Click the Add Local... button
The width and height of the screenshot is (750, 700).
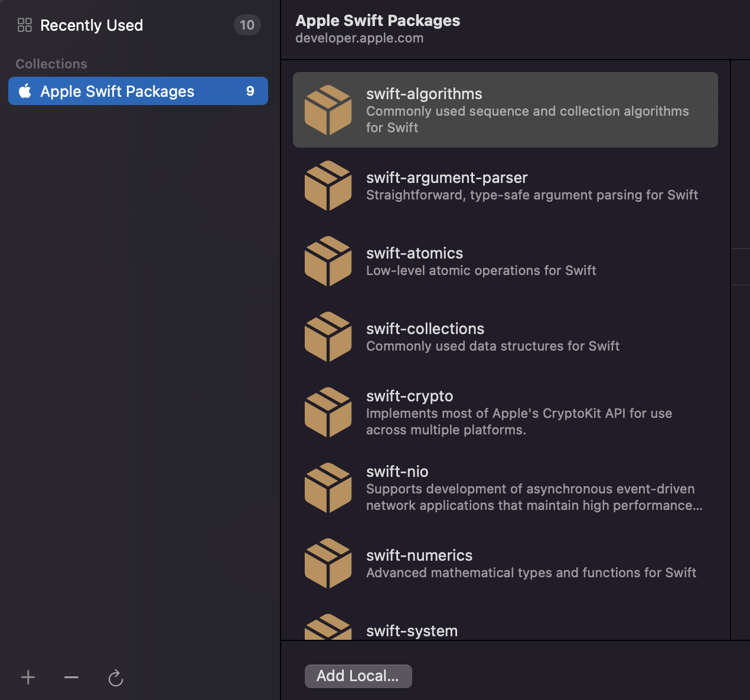click(x=358, y=676)
